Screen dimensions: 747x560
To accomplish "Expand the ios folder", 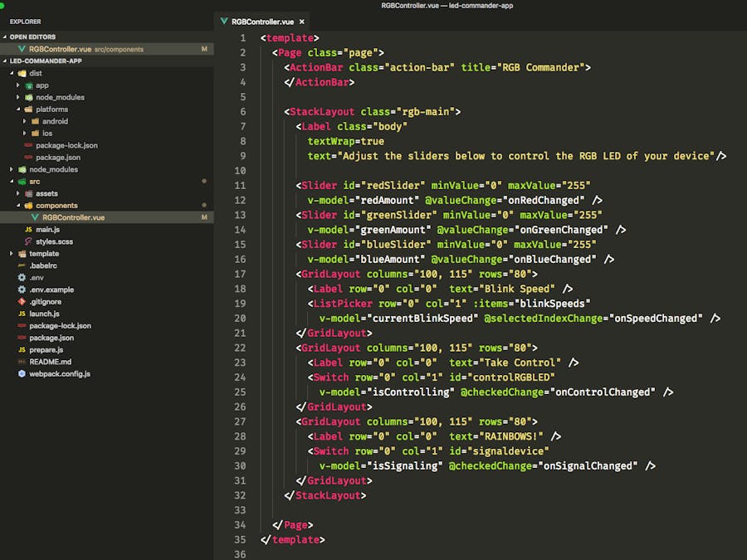I will click(23, 133).
